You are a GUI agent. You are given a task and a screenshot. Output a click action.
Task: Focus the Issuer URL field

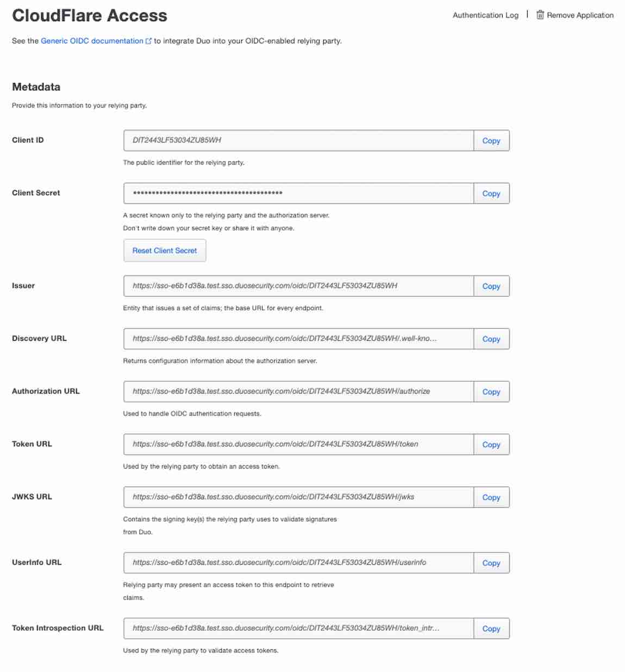click(299, 286)
